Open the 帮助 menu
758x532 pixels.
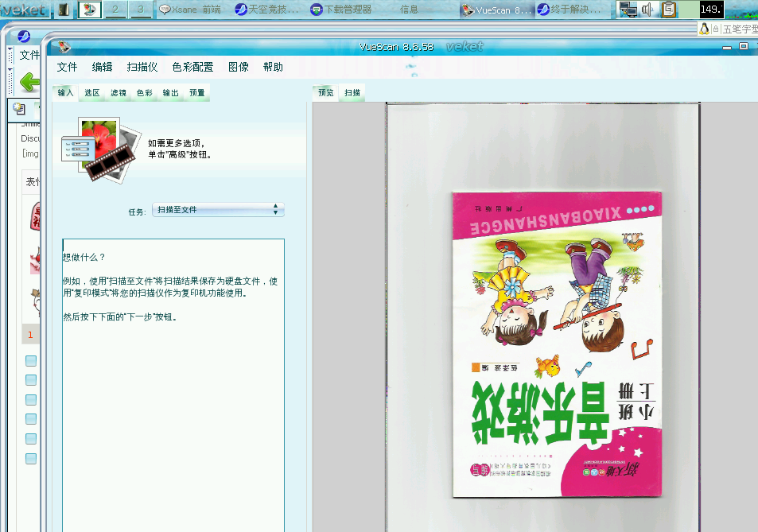(273, 67)
